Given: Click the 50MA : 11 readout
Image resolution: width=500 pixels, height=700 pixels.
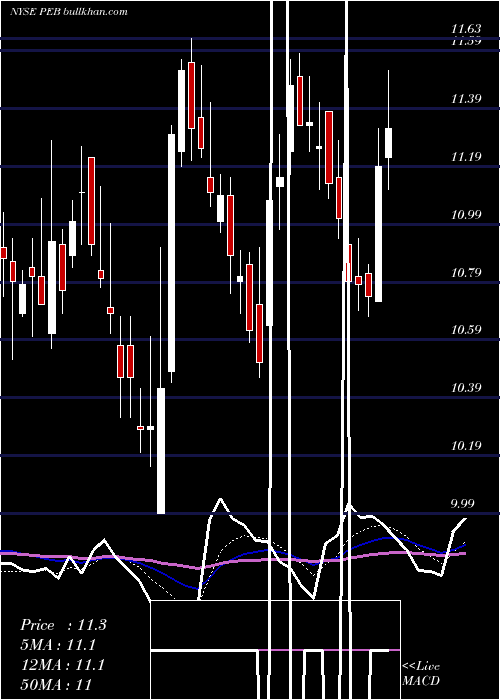Looking at the screenshot, I should click(x=56, y=684).
